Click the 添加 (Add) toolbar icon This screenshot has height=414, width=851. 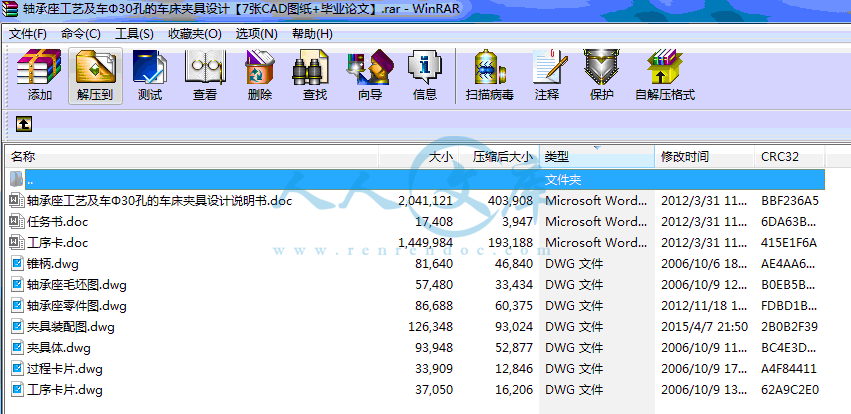40,67
